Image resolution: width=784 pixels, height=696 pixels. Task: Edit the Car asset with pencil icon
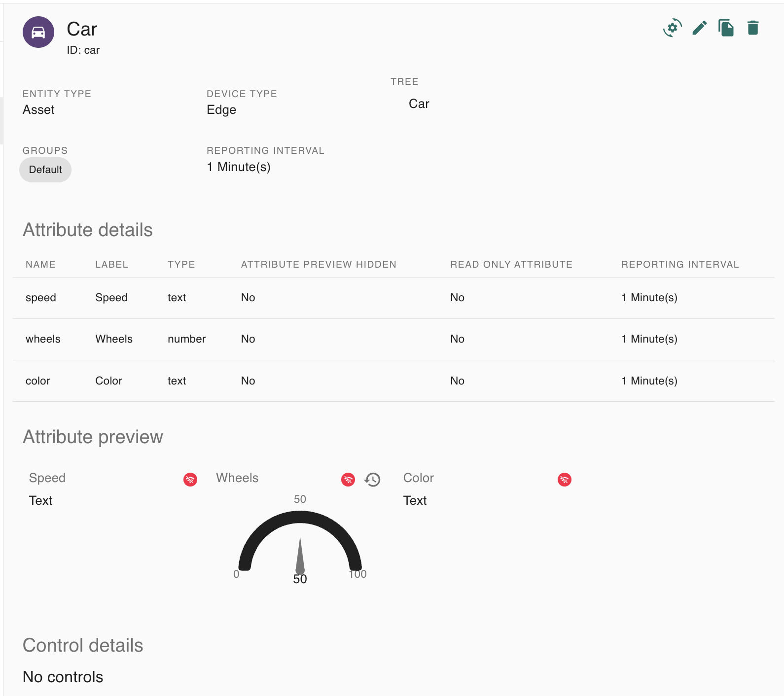pyautogui.click(x=699, y=28)
